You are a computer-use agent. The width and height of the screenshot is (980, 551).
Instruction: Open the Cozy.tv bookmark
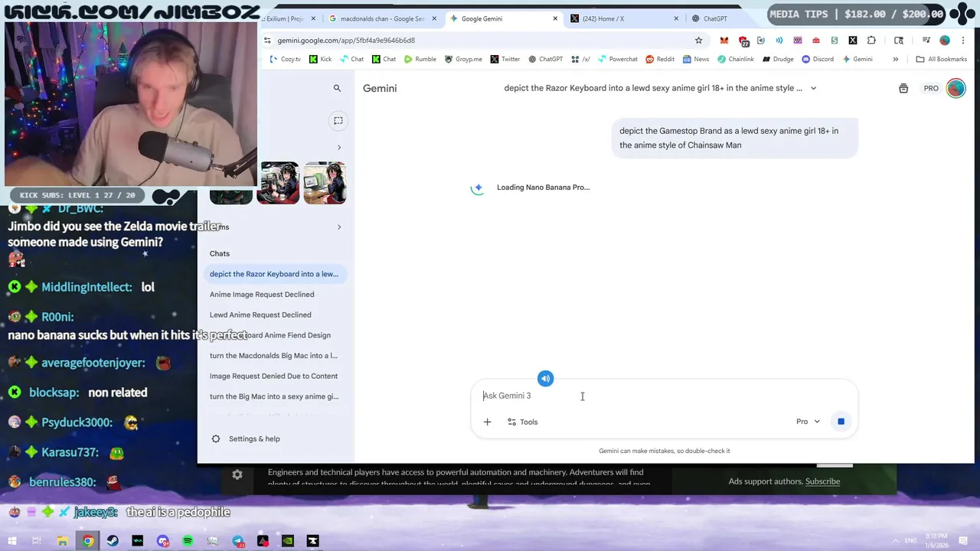pyautogui.click(x=286, y=59)
